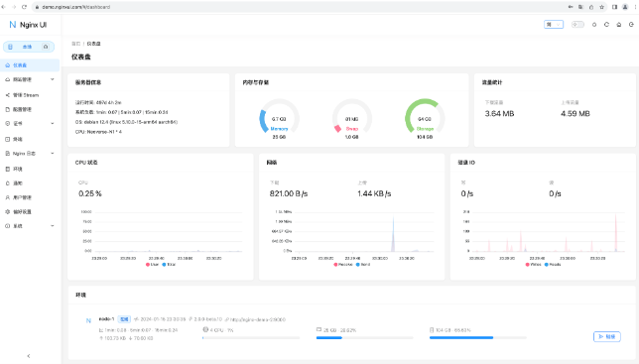This screenshot has width=639, height=364.
Task: Toggle the Send series in network legend
Action: [x=363, y=265]
